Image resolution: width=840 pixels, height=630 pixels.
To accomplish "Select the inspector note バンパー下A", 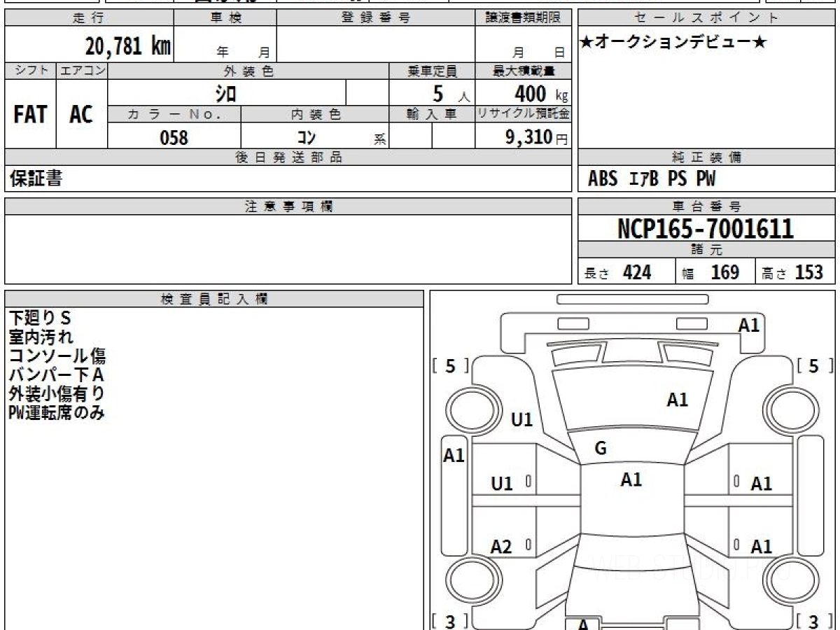I will pos(56,375).
